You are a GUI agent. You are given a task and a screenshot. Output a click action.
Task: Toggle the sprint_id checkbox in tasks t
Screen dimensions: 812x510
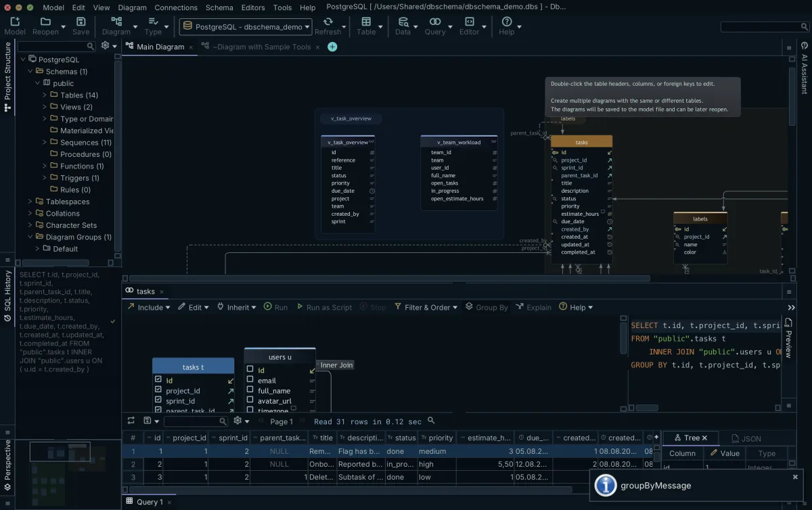point(158,400)
